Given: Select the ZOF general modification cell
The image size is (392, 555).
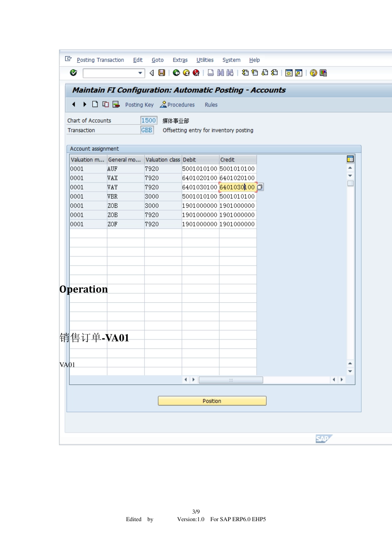Looking at the screenshot, I should pyautogui.click(x=125, y=224).
